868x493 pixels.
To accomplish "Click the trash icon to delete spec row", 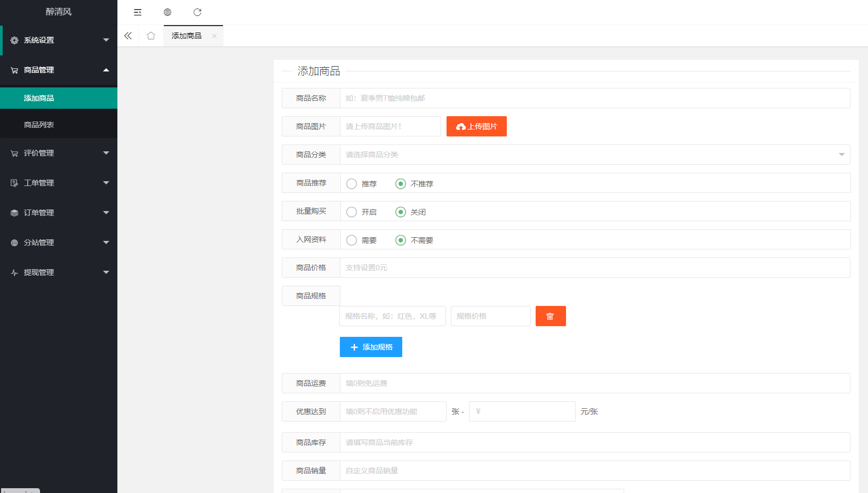I will point(551,316).
